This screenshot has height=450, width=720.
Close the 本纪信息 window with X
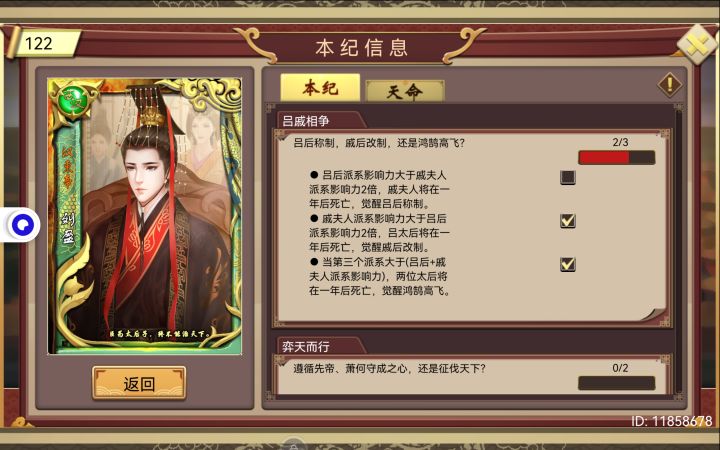[697, 45]
